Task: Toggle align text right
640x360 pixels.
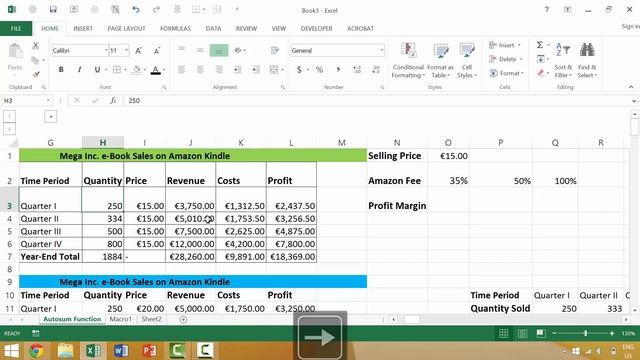Action: (x=219, y=70)
